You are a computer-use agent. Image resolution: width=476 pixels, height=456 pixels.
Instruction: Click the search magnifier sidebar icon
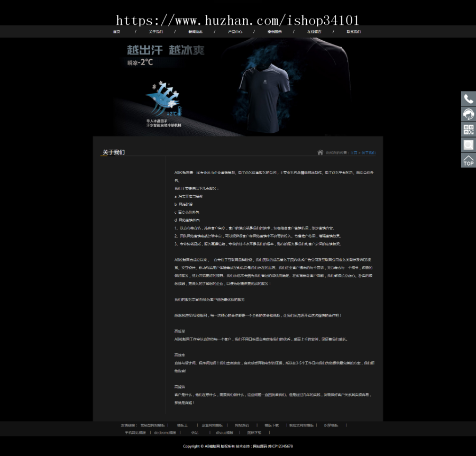469,145
